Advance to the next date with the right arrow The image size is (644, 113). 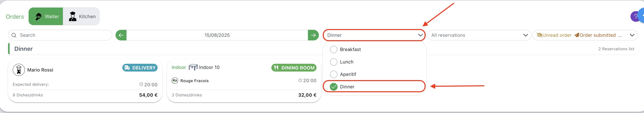(313, 35)
